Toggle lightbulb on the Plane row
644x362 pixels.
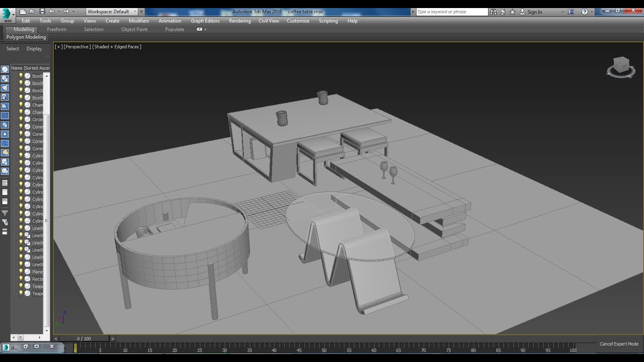21,271
